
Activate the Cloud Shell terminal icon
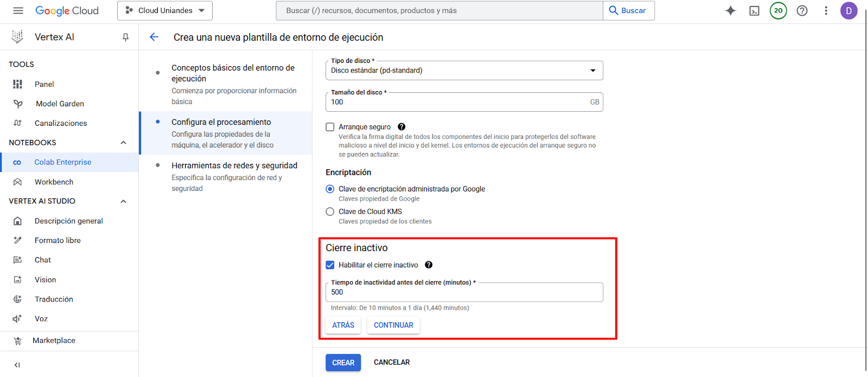click(754, 10)
